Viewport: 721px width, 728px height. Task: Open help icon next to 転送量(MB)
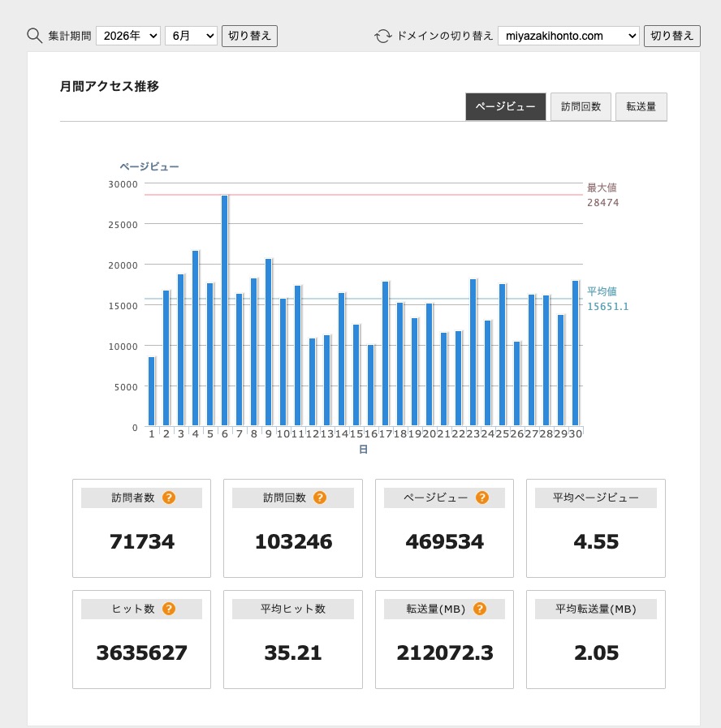[479, 609]
